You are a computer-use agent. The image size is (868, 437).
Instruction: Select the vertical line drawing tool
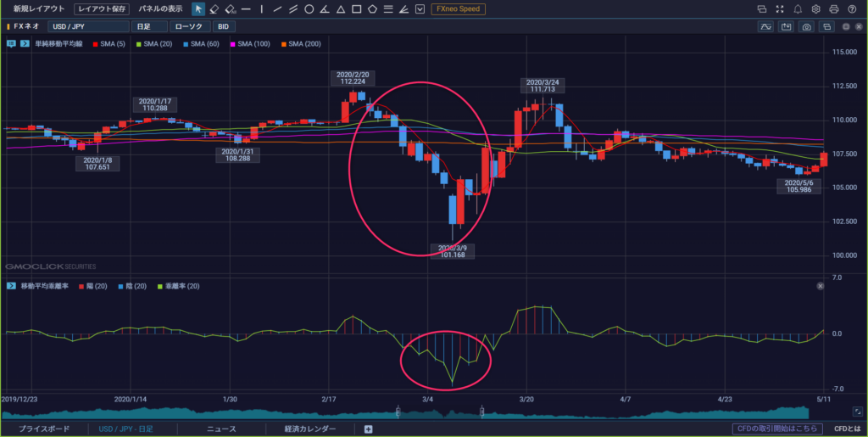(x=262, y=8)
